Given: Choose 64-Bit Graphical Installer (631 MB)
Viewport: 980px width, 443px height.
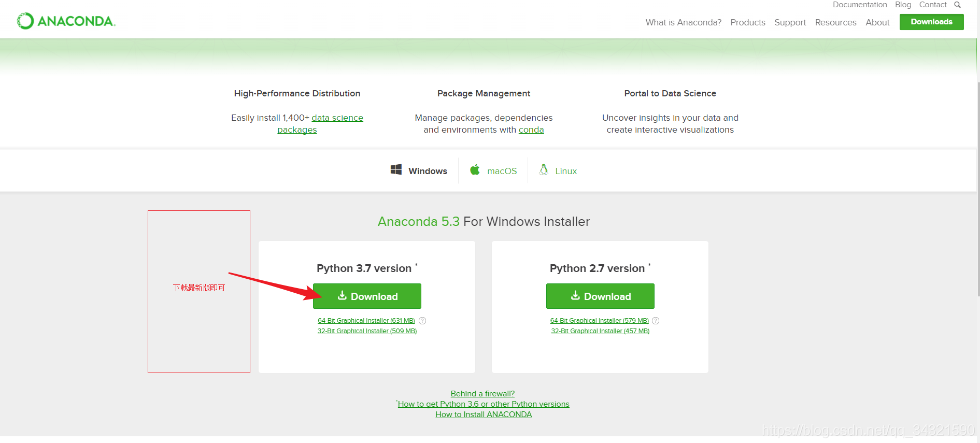Looking at the screenshot, I should (366, 321).
